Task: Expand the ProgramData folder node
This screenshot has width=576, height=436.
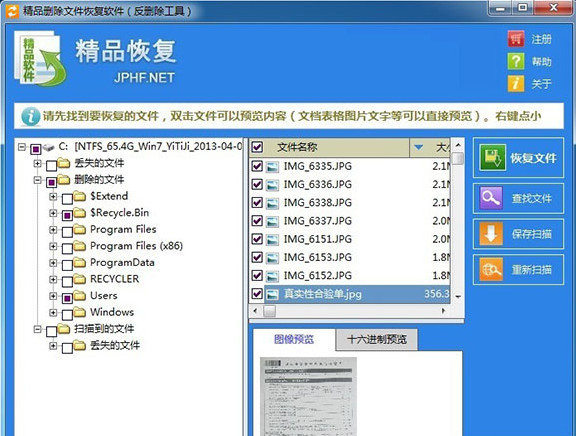Action: [53, 263]
